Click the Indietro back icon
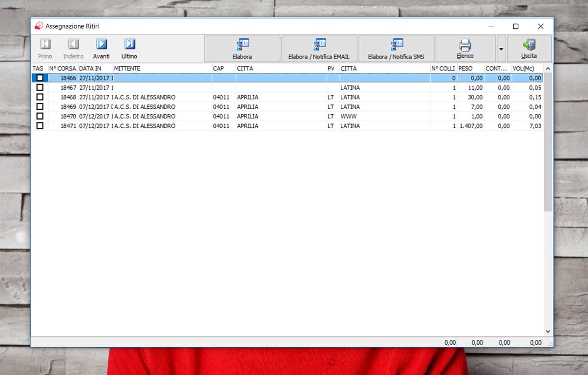The height and width of the screenshot is (375, 588). 73,44
